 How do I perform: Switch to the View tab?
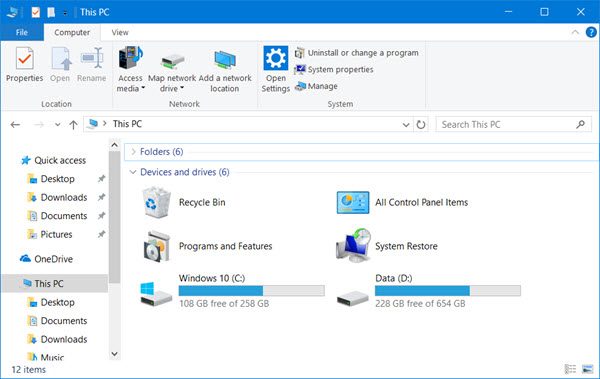coord(120,33)
